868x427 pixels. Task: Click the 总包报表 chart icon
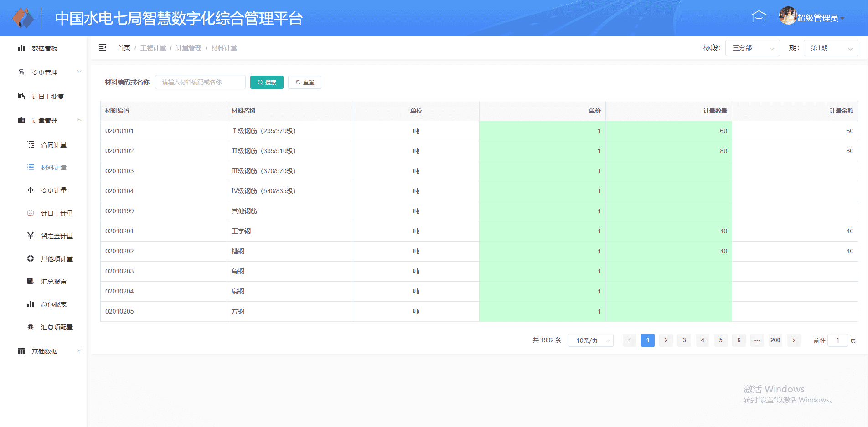31,304
